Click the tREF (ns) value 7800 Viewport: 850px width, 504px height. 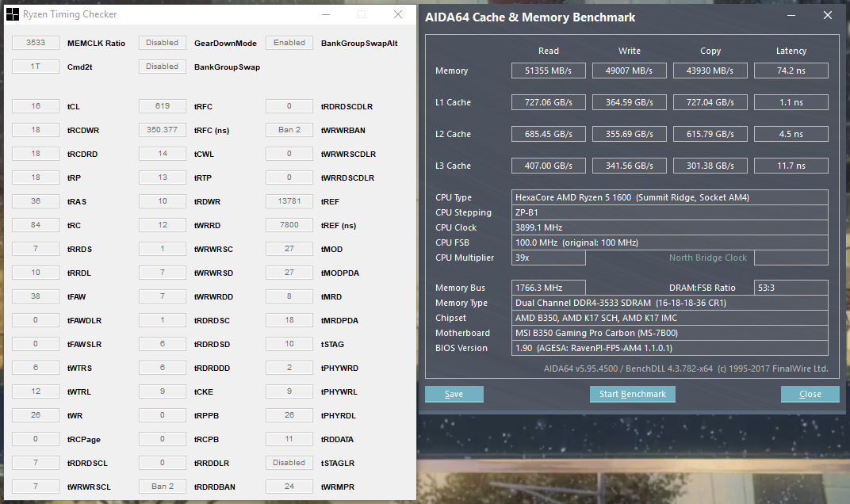289,225
